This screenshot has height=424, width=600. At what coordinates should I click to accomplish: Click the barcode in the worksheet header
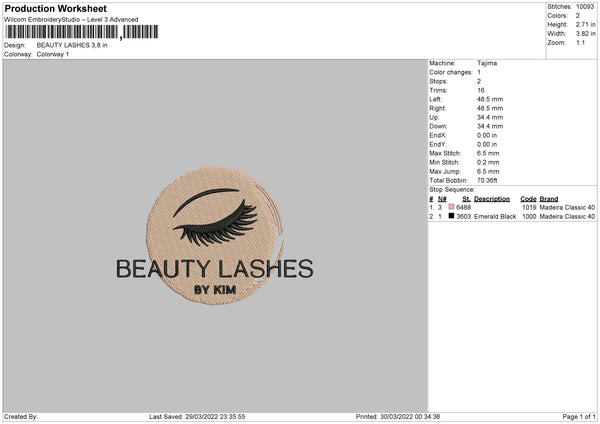click(x=82, y=32)
